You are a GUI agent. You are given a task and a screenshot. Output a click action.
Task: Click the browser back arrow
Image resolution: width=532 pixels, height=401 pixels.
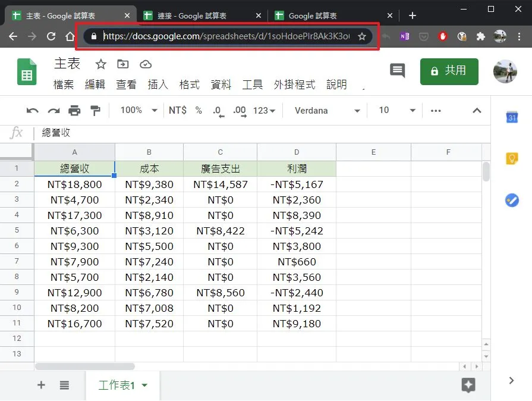click(x=13, y=36)
